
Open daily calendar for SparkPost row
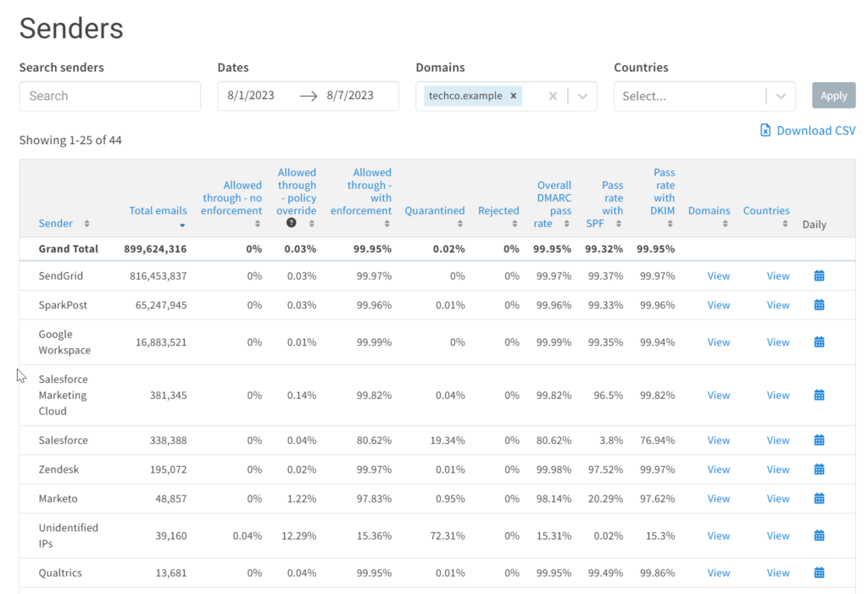point(820,305)
